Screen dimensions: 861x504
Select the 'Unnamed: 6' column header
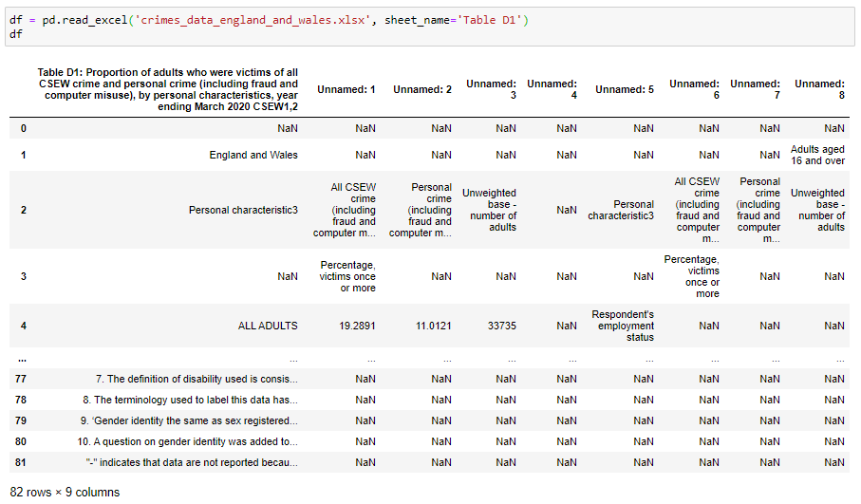pos(694,89)
